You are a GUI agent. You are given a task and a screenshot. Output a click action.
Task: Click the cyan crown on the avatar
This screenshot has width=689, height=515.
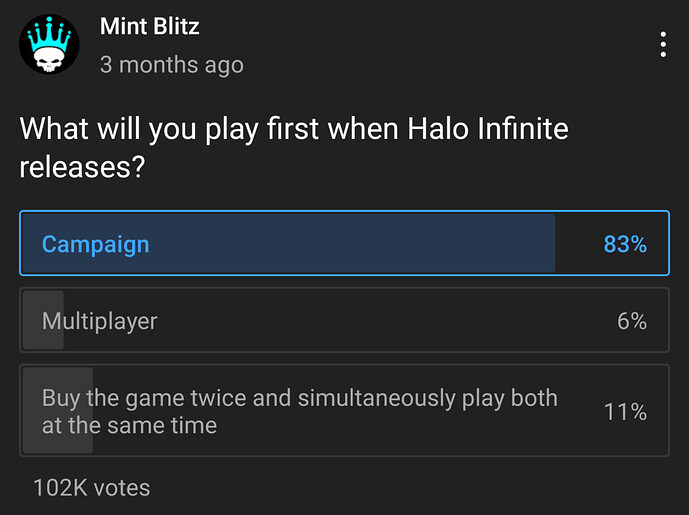[x=49, y=33]
